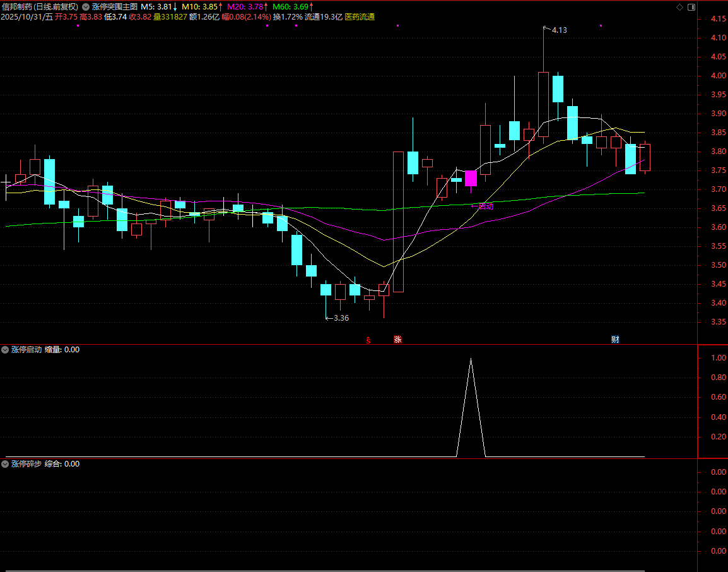
Task: Click the red S marker below the chart
Action: click(368, 340)
